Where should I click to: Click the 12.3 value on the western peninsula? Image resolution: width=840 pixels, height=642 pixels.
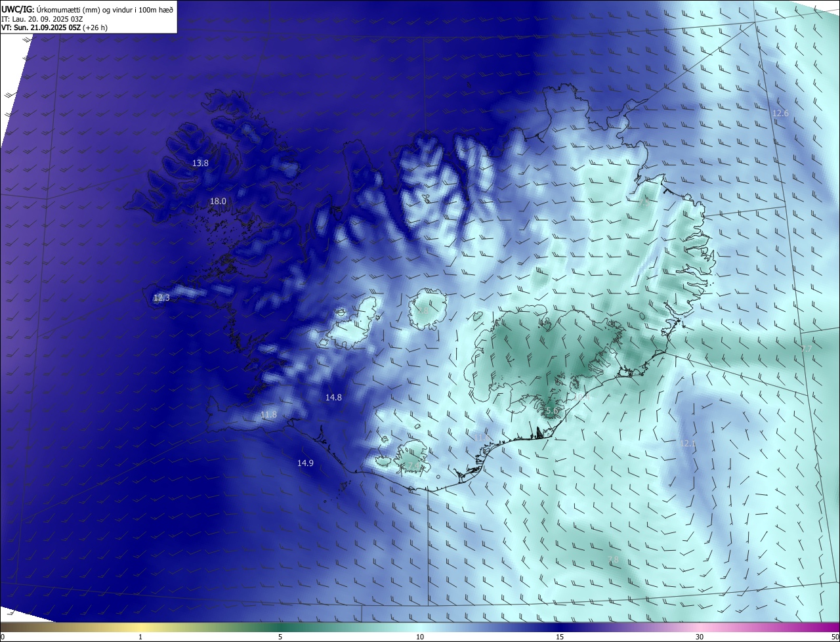coord(161,297)
